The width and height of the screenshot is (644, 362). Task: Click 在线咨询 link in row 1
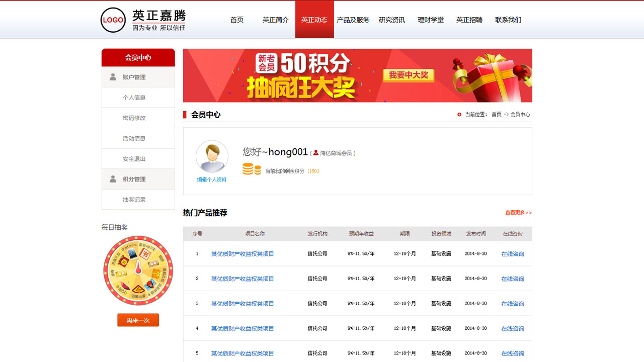512,254
